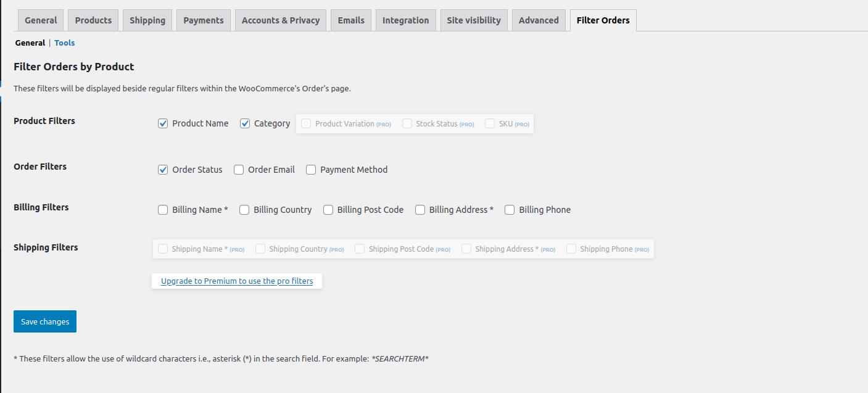
Task: Click the SKU pro checkbox
Action: [490, 123]
